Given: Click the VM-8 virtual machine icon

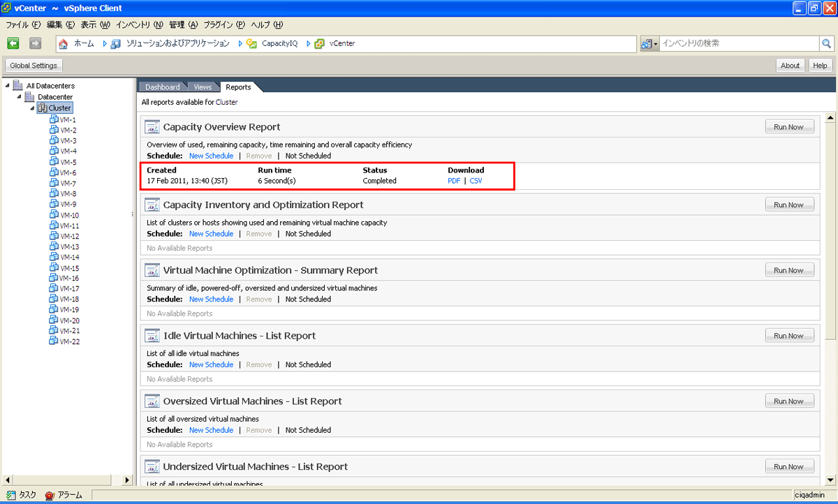Looking at the screenshot, I should point(54,193).
